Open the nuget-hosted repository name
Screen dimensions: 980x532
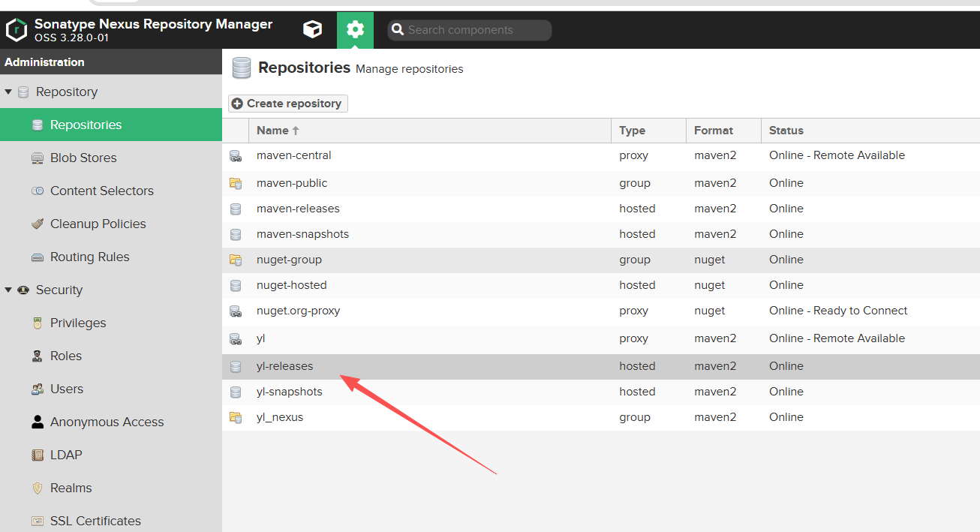[x=291, y=285]
